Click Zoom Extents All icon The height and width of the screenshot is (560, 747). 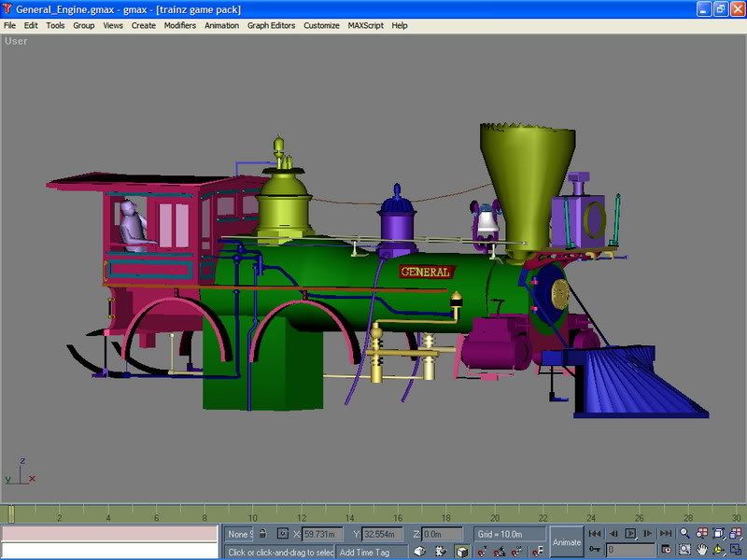click(736, 533)
